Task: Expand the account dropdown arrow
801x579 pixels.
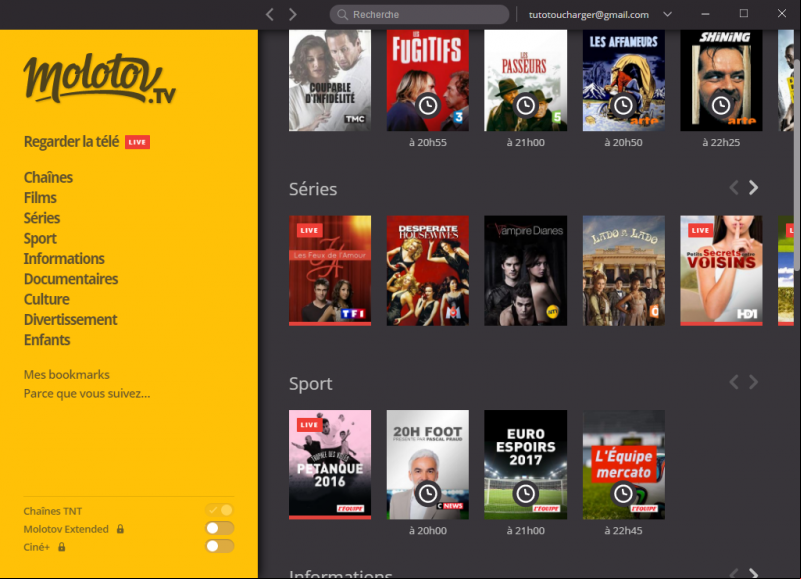Action: click(667, 14)
